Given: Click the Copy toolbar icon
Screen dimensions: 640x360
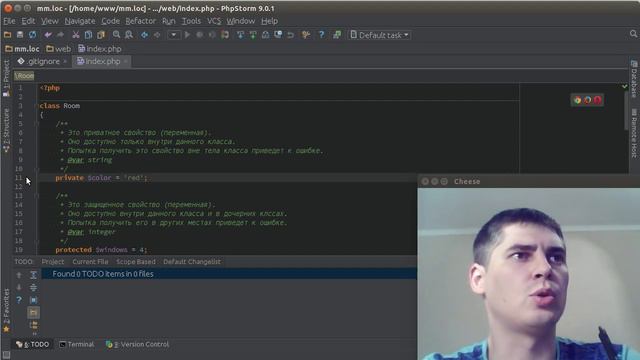Looking at the screenshot, I should point(88,35).
